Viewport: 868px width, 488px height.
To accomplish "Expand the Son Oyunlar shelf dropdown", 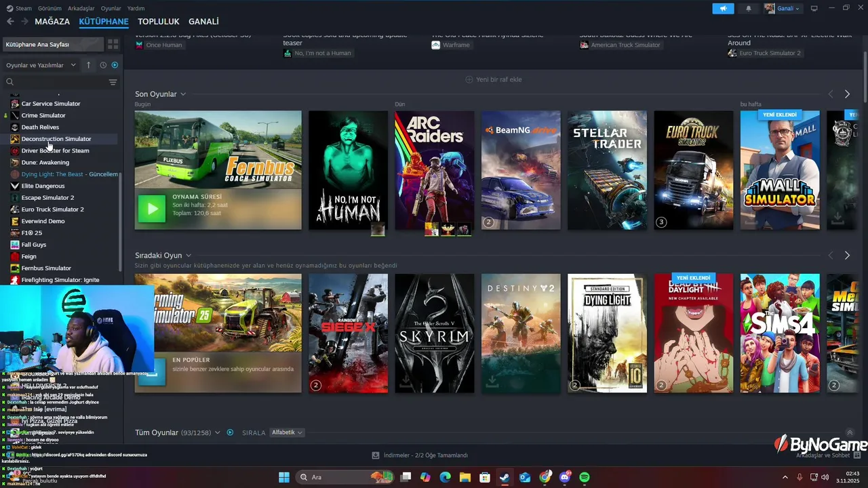I will [183, 94].
